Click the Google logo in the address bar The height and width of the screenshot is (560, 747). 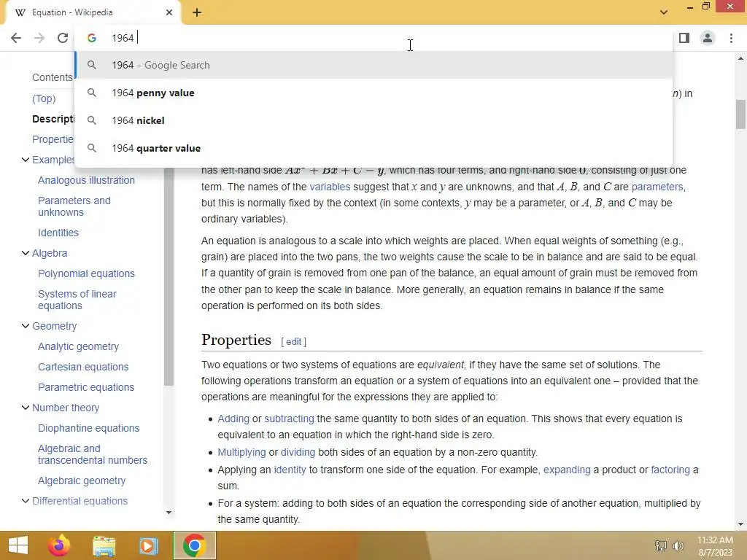coord(92,38)
